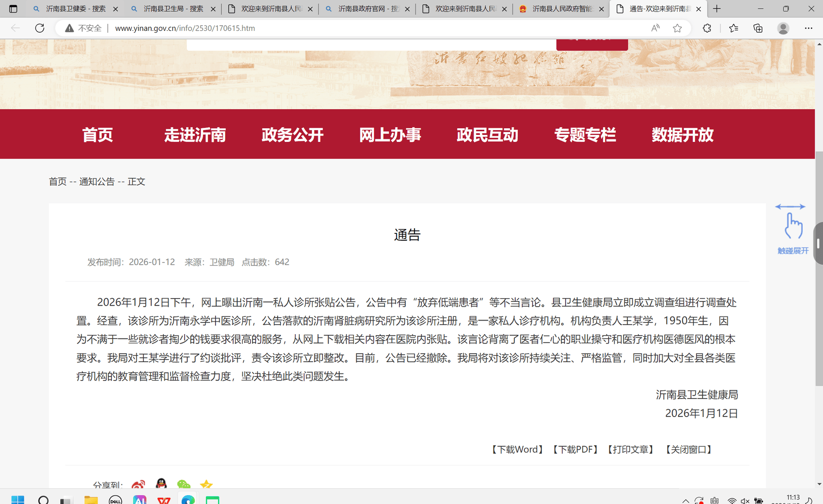This screenshot has width=823, height=504.
Task: Open the read aloud icon in address bar
Action: coord(655,28)
